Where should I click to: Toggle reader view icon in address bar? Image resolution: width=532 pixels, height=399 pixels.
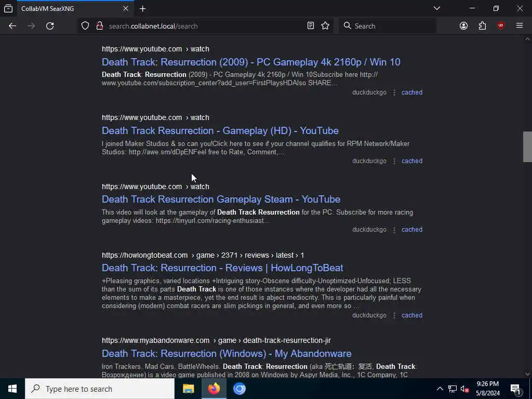[x=311, y=26]
